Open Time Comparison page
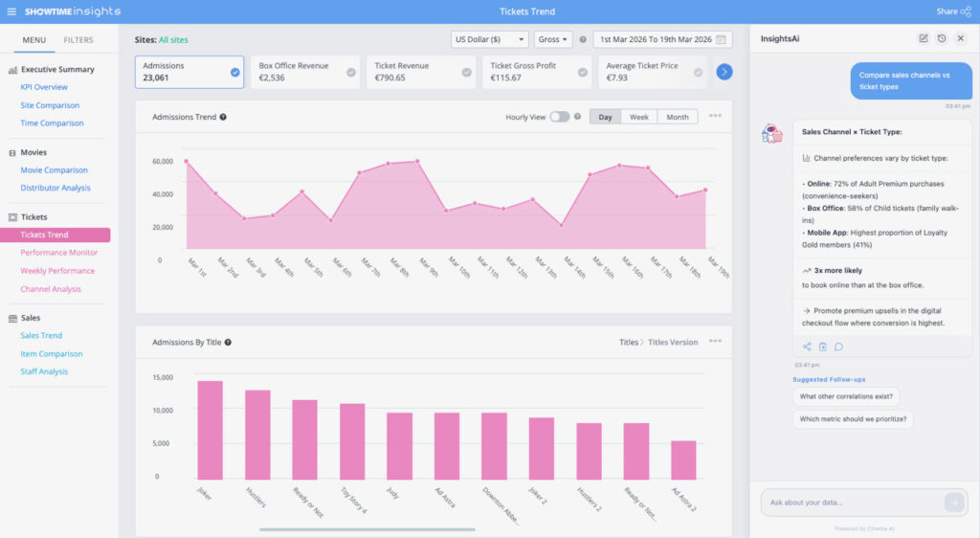The height and width of the screenshot is (538, 980). 52,123
